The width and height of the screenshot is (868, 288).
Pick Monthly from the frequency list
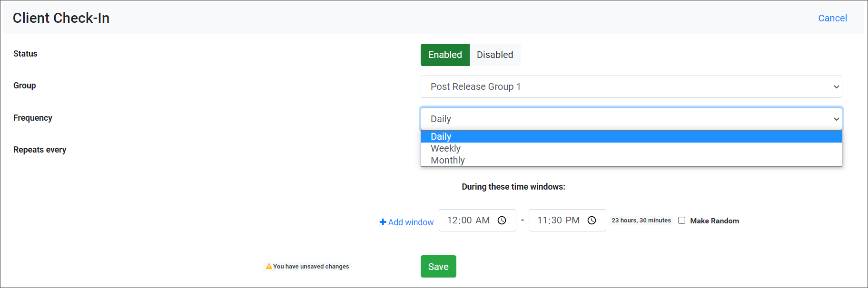pos(447,161)
